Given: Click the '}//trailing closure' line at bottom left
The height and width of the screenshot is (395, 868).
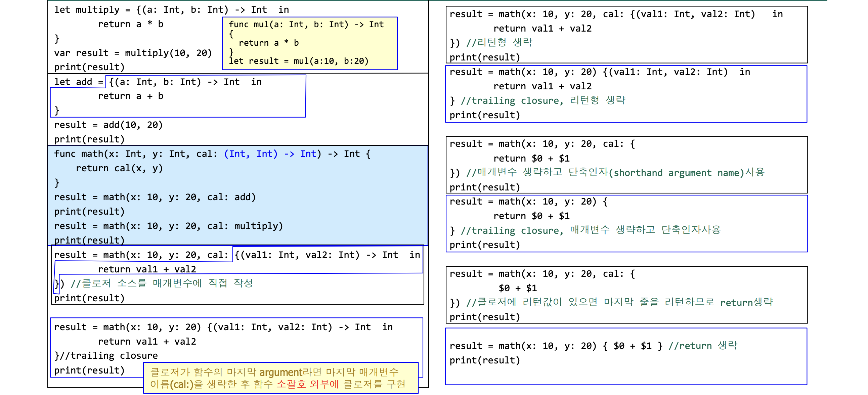Looking at the screenshot, I should click(106, 356).
